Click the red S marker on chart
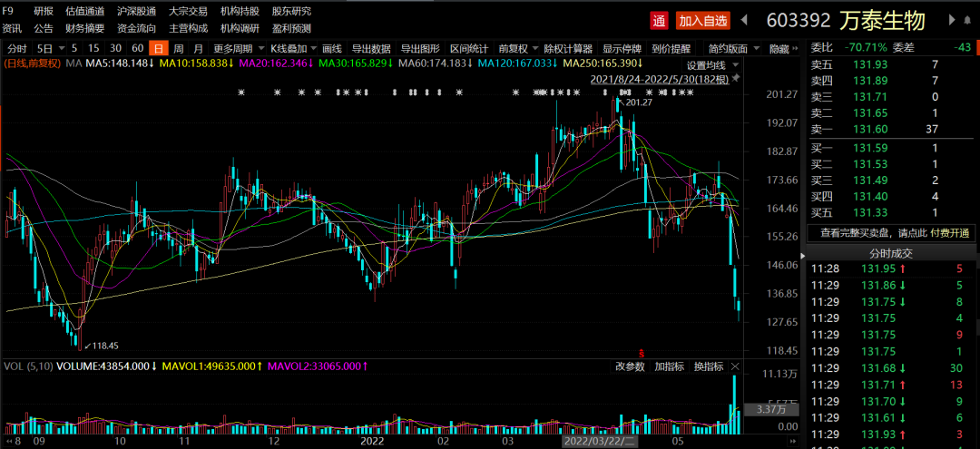The height and width of the screenshot is (449, 980). click(642, 351)
